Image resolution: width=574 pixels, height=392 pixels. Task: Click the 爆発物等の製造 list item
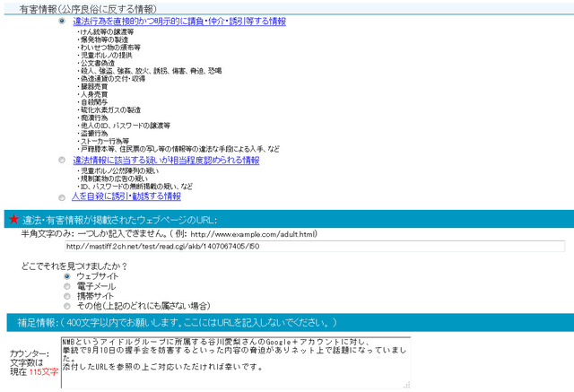(104, 39)
